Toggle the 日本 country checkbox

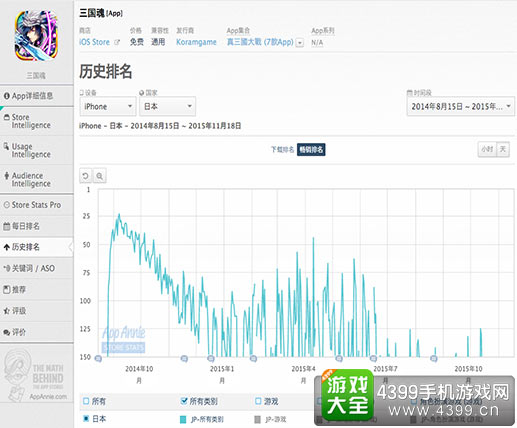coord(86,418)
